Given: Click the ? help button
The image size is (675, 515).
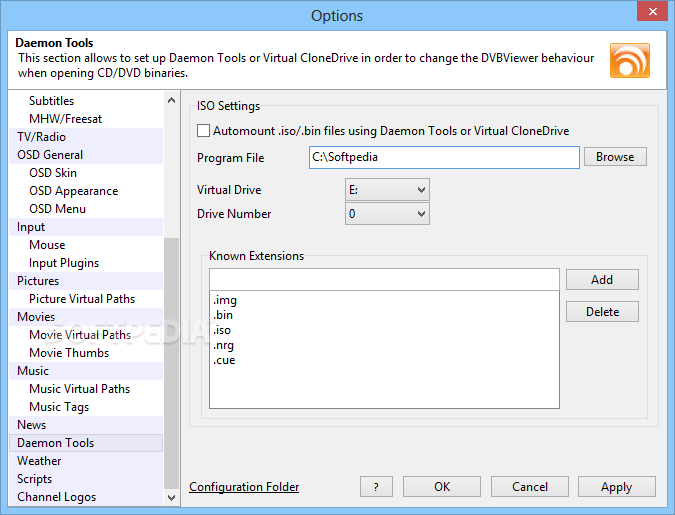Looking at the screenshot, I should [376, 487].
